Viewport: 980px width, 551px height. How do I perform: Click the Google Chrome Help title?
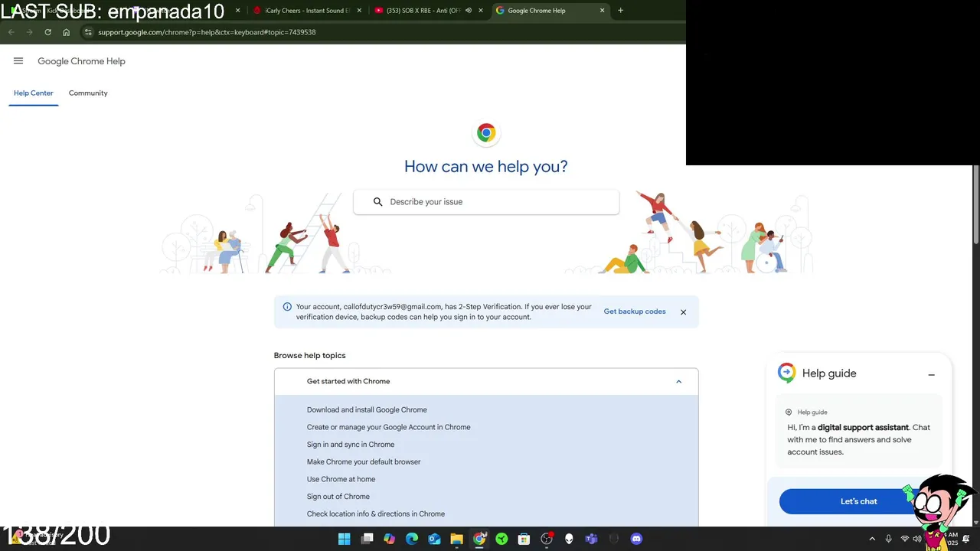click(81, 61)
